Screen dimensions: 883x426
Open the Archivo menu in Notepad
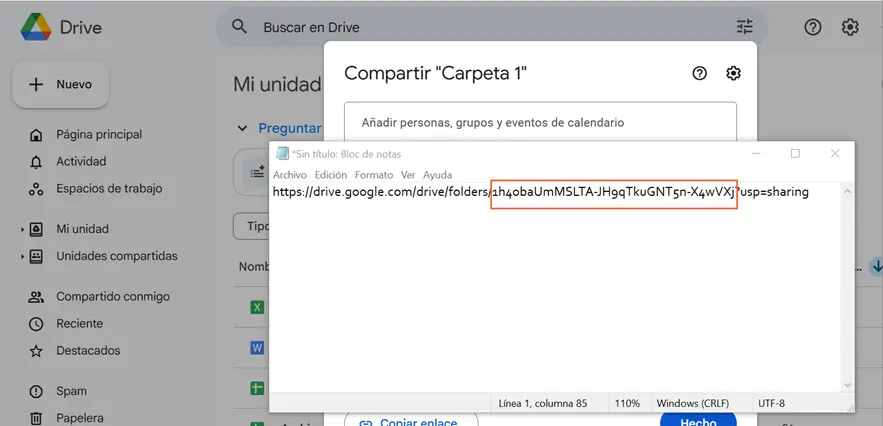(290, 175)
